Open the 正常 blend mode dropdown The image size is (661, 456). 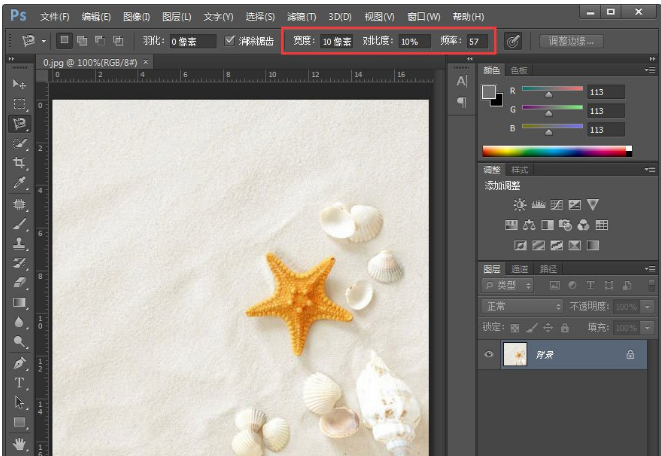(522, 306)
